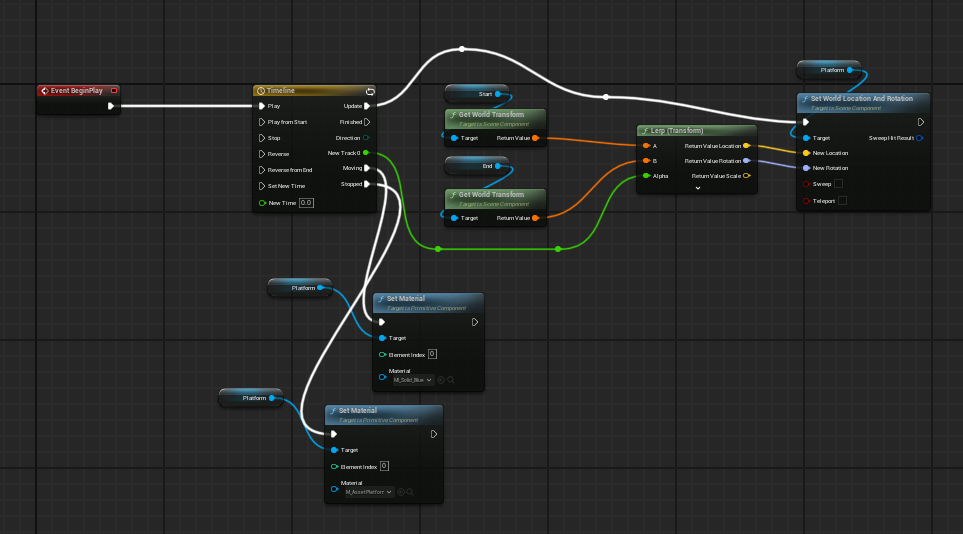Image resolution: width=963 pixels, height=534 pixels.
Task: Click the New Time 0.0 value field
Action: pos(306,203)
